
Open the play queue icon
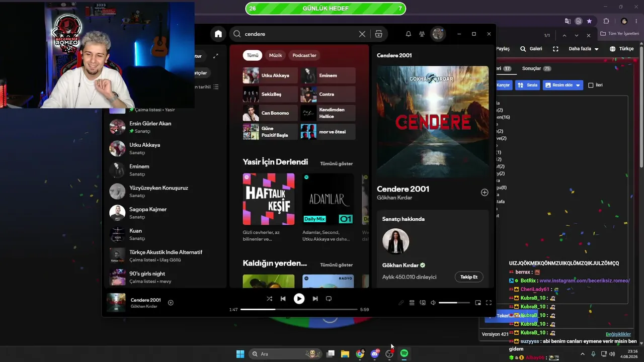point(412,303)
